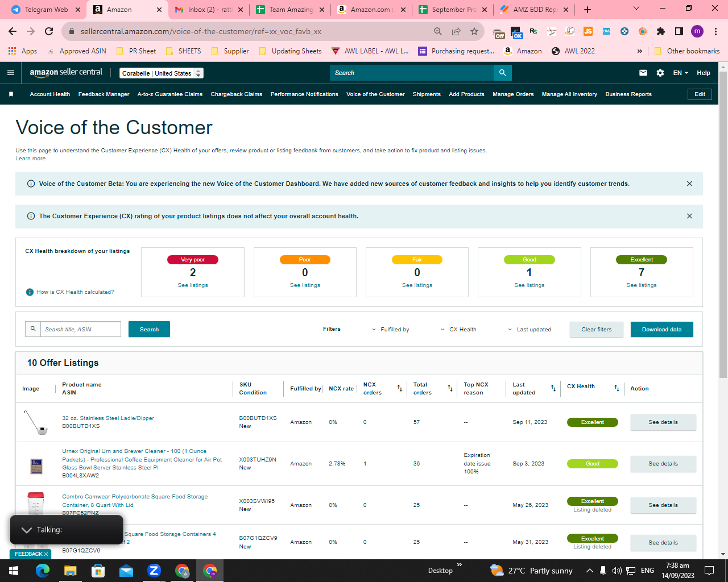Sort the table by Last updated column
The width and height of the screenshot is (728, 582).
pos(553,389)
